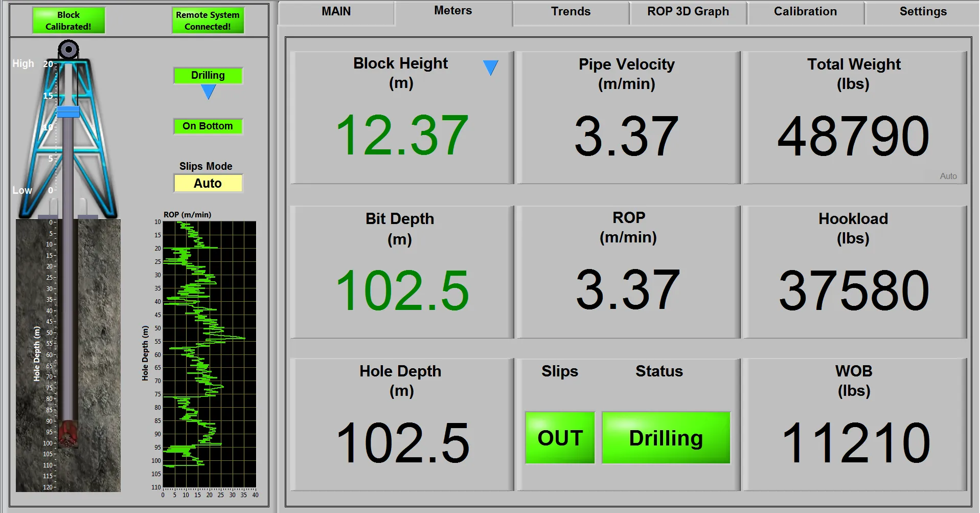
Task: Click the Hookload value 37580
Action: (x=854, y=291)
